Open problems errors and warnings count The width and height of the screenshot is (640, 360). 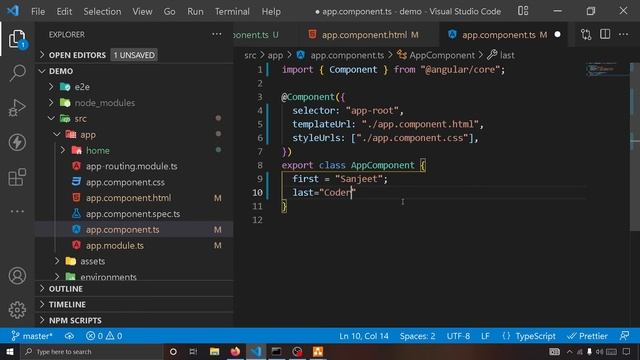pos(104,336)
